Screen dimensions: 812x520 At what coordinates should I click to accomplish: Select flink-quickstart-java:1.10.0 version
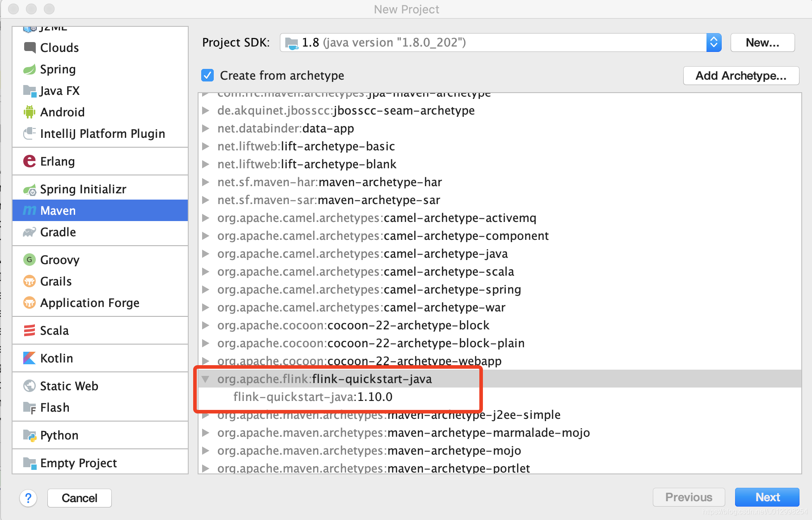click(x=500, y=397)
